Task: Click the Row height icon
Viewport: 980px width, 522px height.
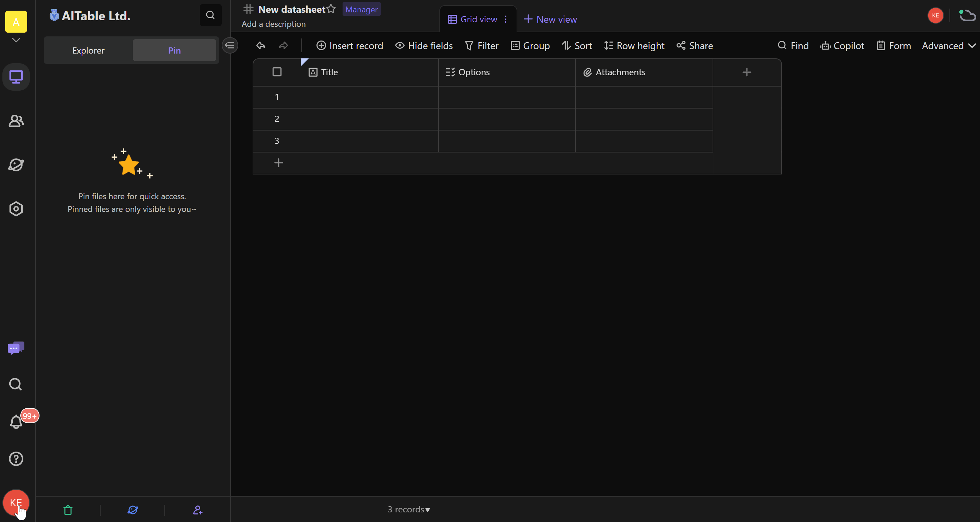Action: 608,45
